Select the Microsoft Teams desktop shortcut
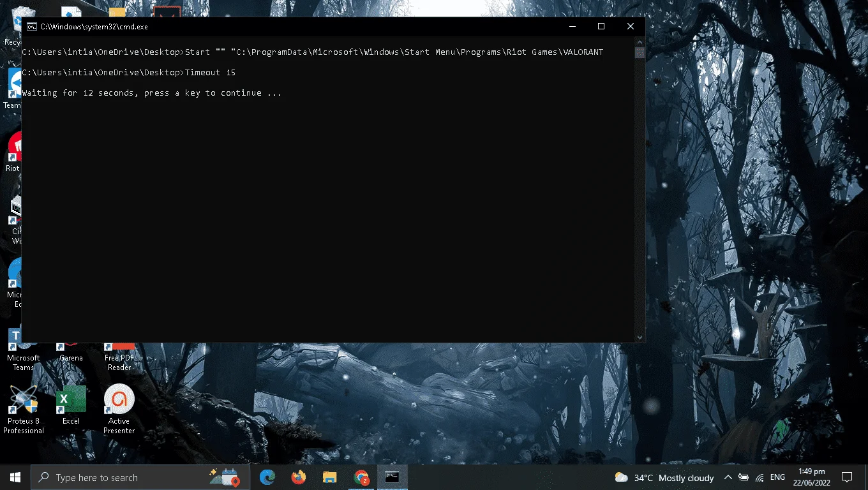Screen dimensions: 868x490 click(23, 350)
